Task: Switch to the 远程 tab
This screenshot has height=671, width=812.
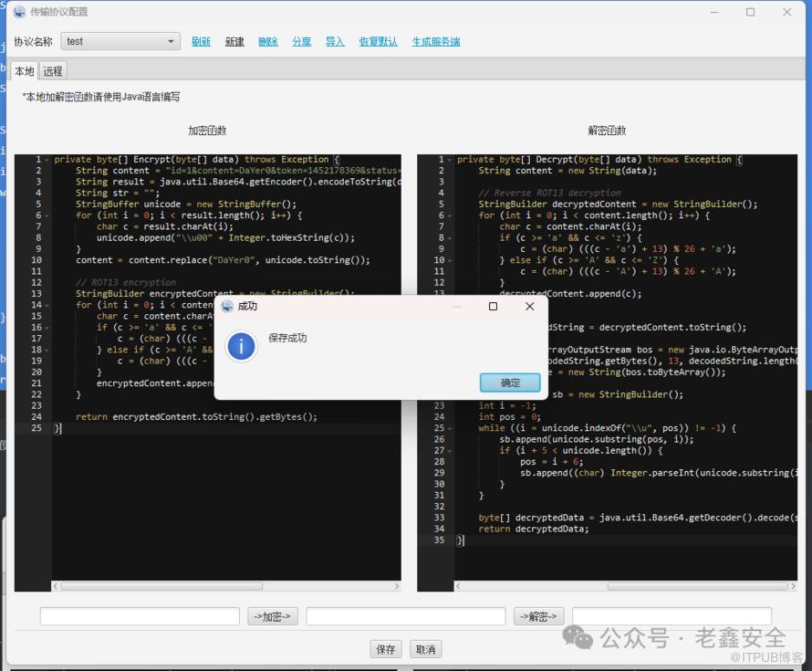Action: 53,71
